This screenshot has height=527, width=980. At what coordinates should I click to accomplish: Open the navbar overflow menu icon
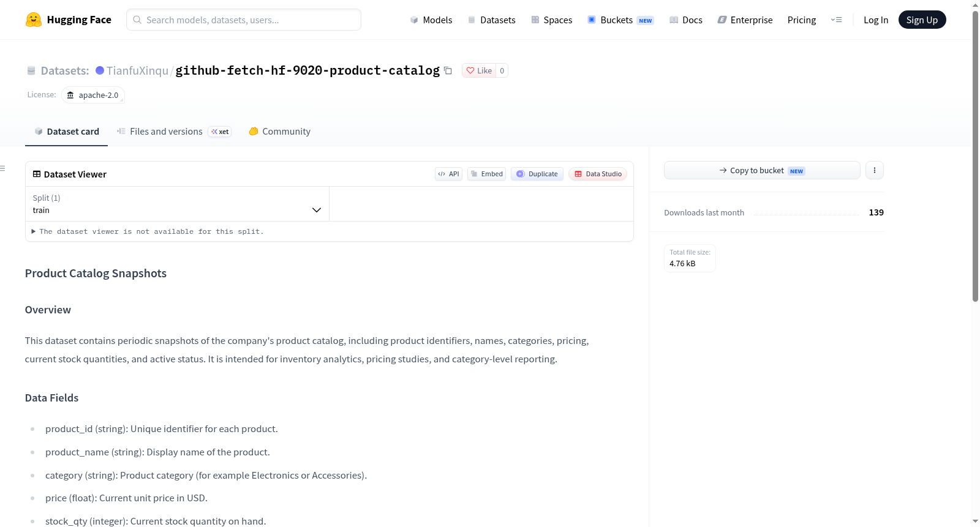click(836, 20)
